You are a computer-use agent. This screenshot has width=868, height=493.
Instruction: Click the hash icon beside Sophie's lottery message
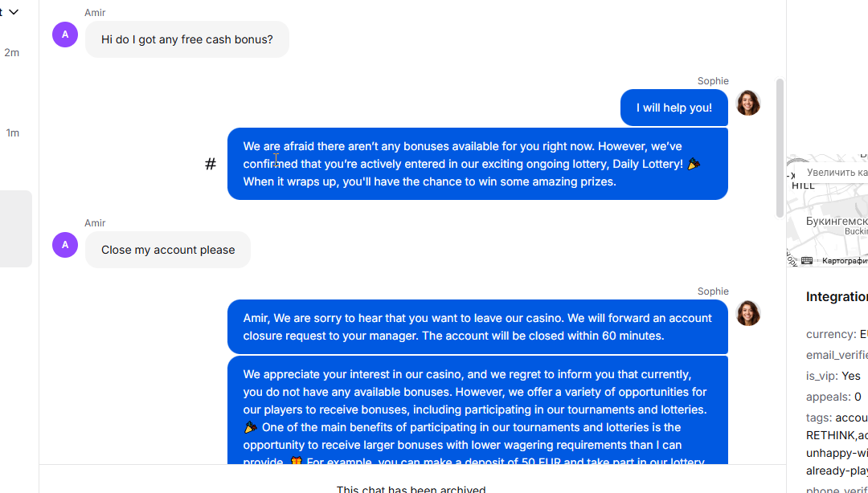pos(211,165)
